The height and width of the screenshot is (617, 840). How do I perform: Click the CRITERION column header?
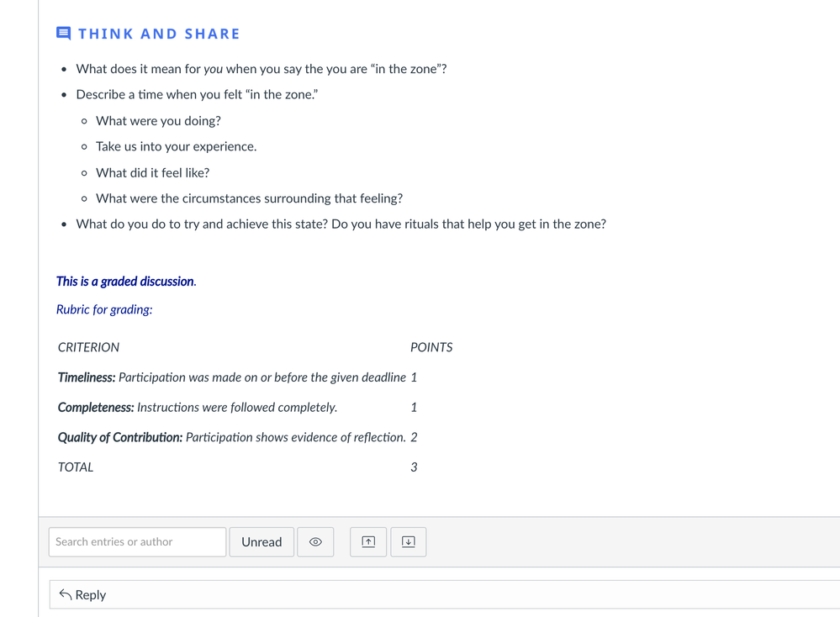coord(88,347)
